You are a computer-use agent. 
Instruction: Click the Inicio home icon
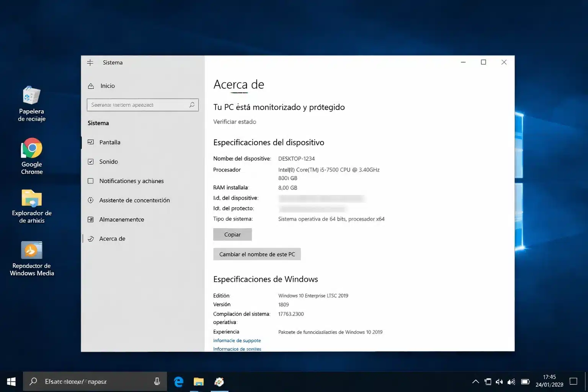[91, 86]
